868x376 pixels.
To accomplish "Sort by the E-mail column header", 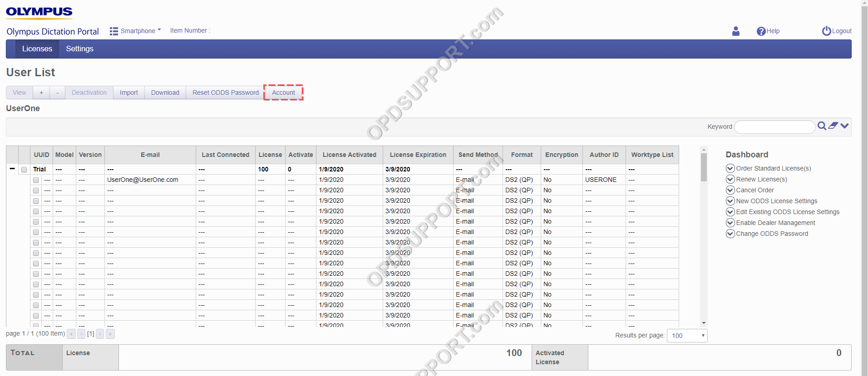I will pos(150,155).
